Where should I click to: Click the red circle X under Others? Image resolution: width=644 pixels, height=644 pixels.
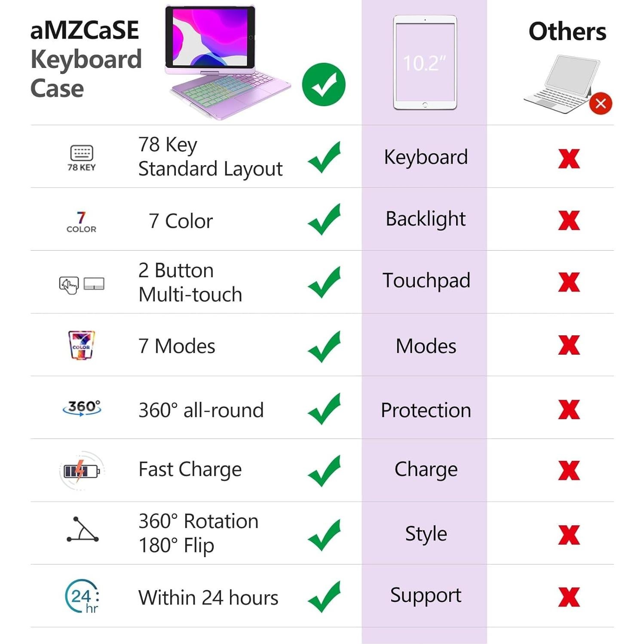tap(600, 104)
